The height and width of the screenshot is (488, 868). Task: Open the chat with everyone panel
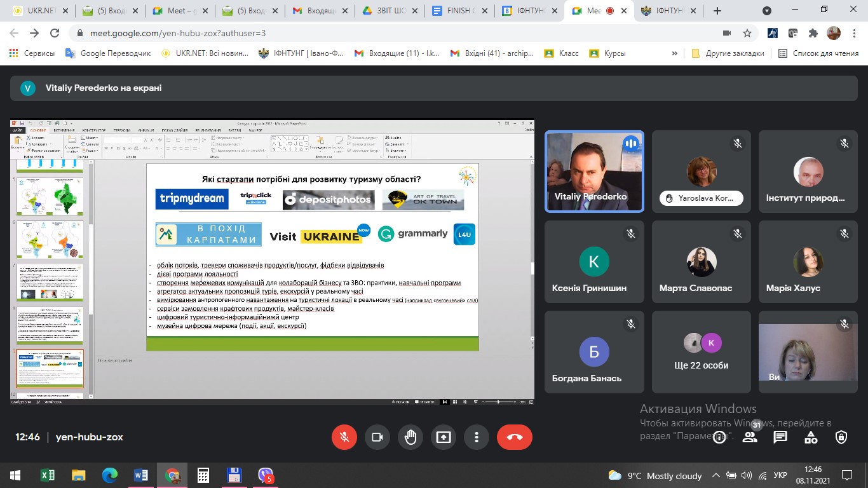click(780, 437)
